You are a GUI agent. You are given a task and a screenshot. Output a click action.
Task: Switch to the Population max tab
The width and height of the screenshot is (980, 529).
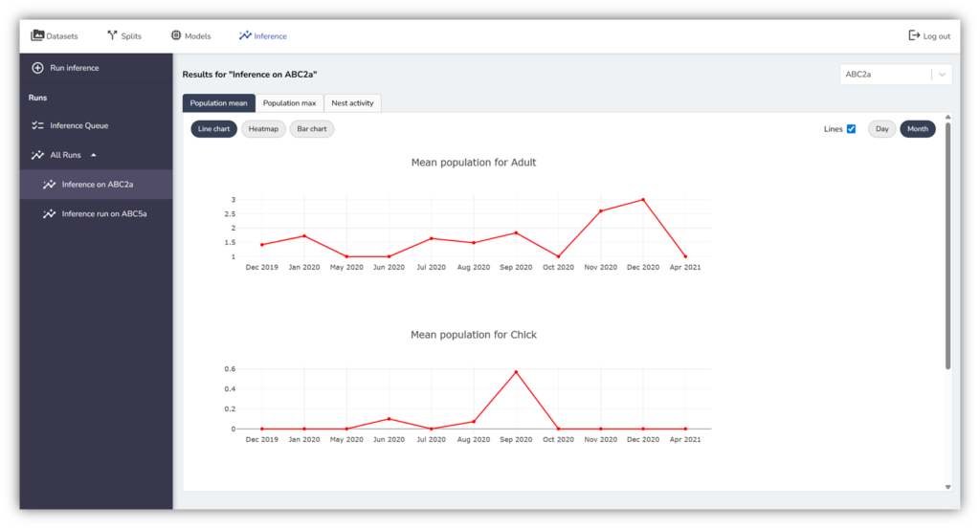click(289, 103)
